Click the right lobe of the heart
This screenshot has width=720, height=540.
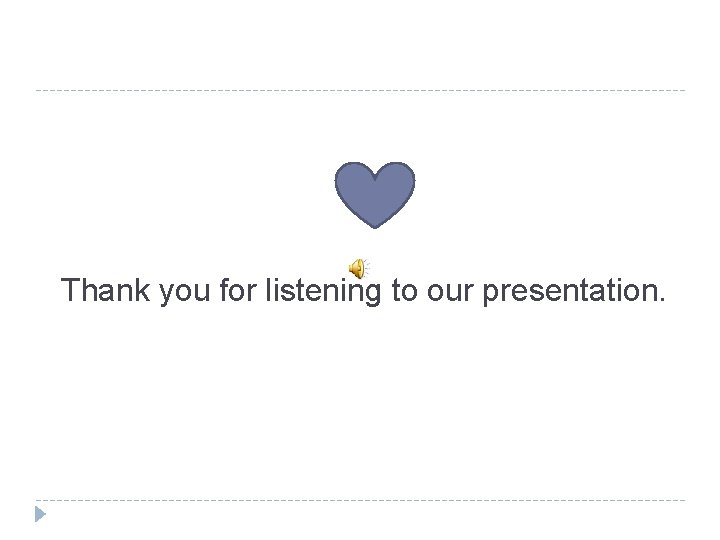[393, 182]
